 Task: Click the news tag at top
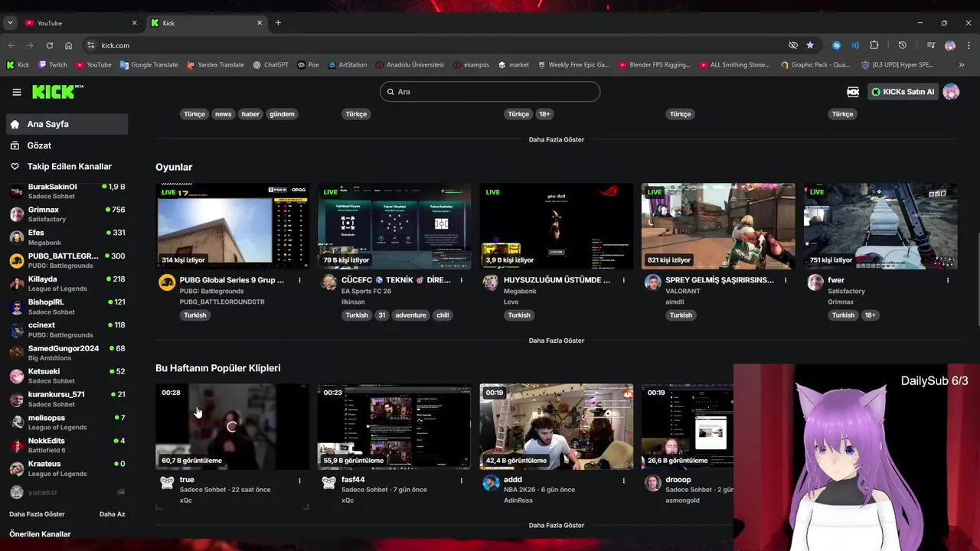pyautogui.click(x=223, y=114)
